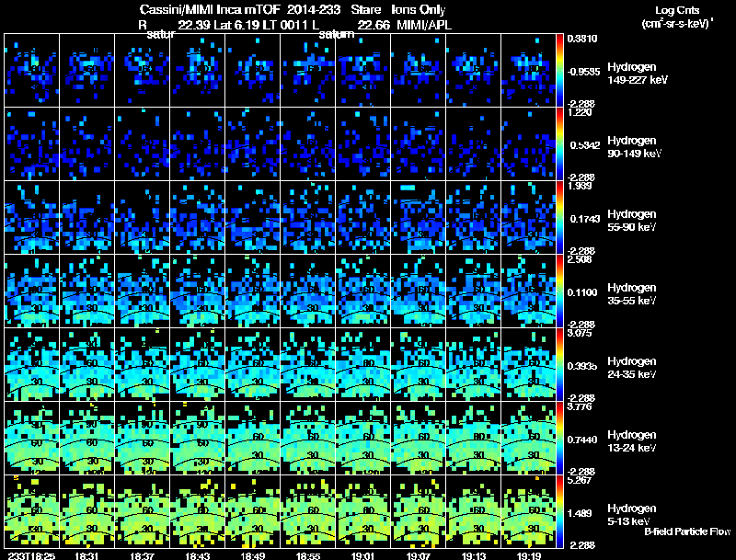Click the 233T18:25 start time label
Screen dimensions: 736x560
click(31, 555)
